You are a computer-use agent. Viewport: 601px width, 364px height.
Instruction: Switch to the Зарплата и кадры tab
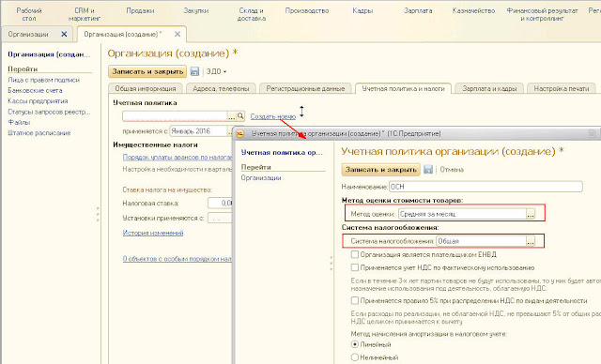[489, 88]
